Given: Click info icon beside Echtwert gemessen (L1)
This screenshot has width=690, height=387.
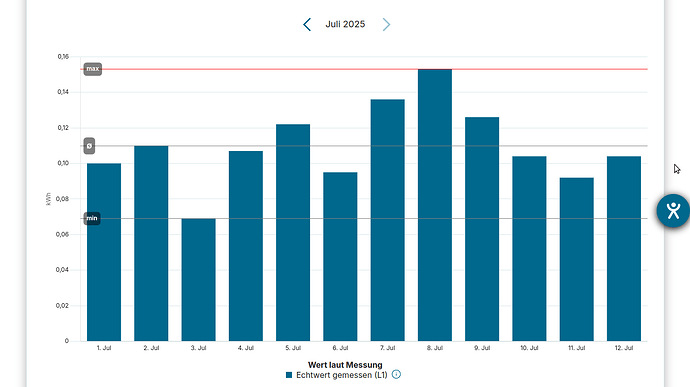Looking at the screenshot, I should pos(396,374).
